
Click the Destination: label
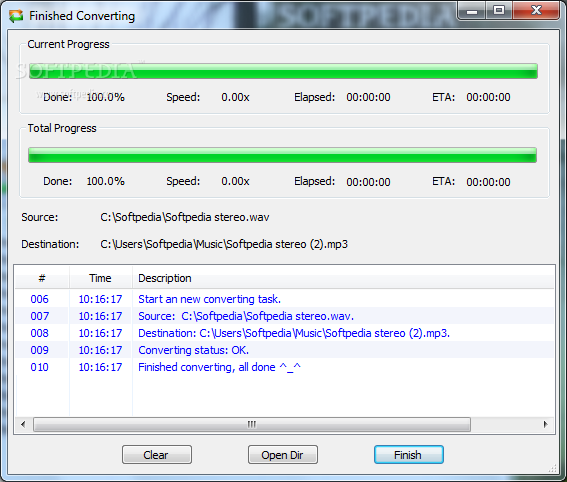pos(50,244)
